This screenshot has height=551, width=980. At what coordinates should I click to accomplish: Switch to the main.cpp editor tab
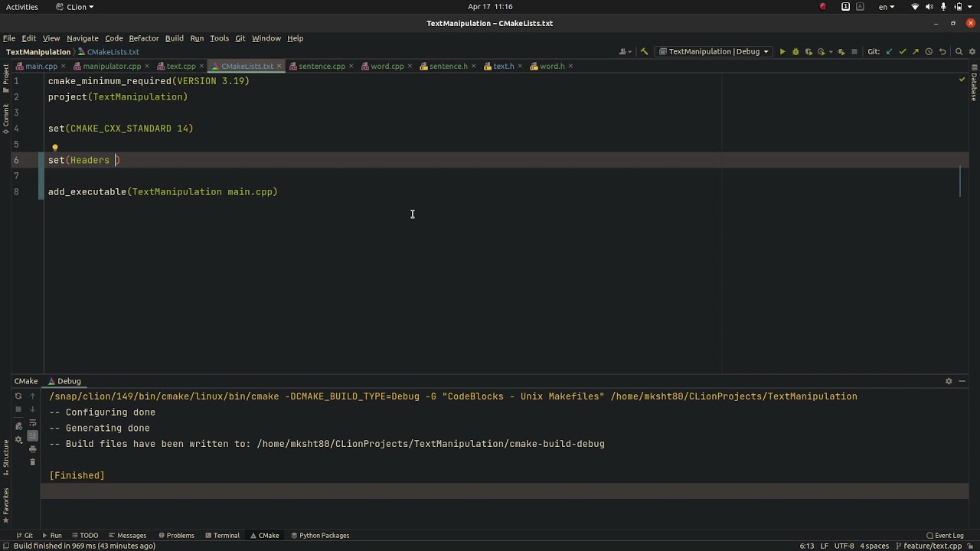point(41,67)
